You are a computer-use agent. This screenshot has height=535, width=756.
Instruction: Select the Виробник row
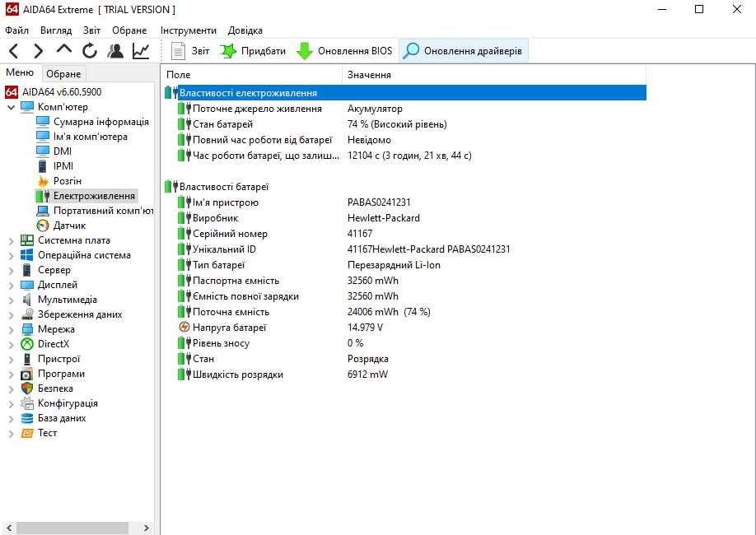tap(405, 218)
